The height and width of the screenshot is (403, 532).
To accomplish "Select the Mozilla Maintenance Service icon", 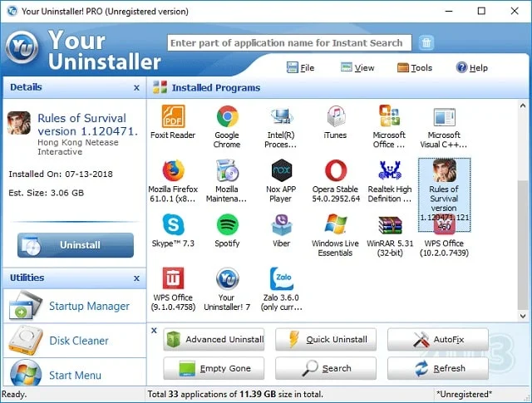I will pos(227,170).
